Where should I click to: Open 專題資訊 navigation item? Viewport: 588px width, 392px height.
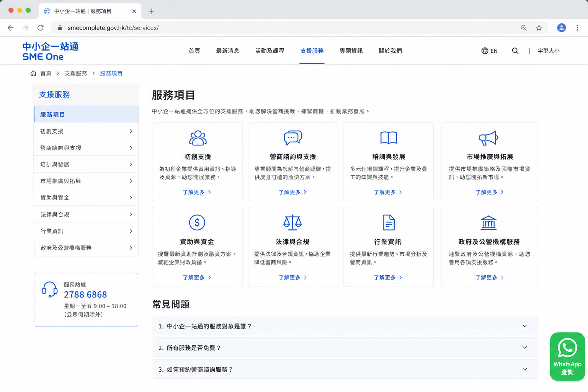pyautogui.click(x=351, y=51)
